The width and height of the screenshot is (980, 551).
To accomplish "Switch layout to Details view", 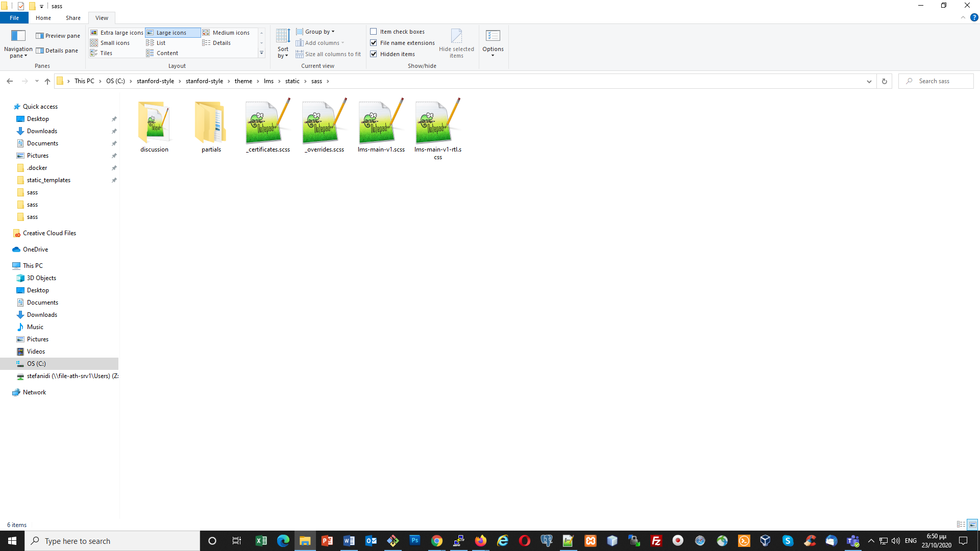I will 221,43.
